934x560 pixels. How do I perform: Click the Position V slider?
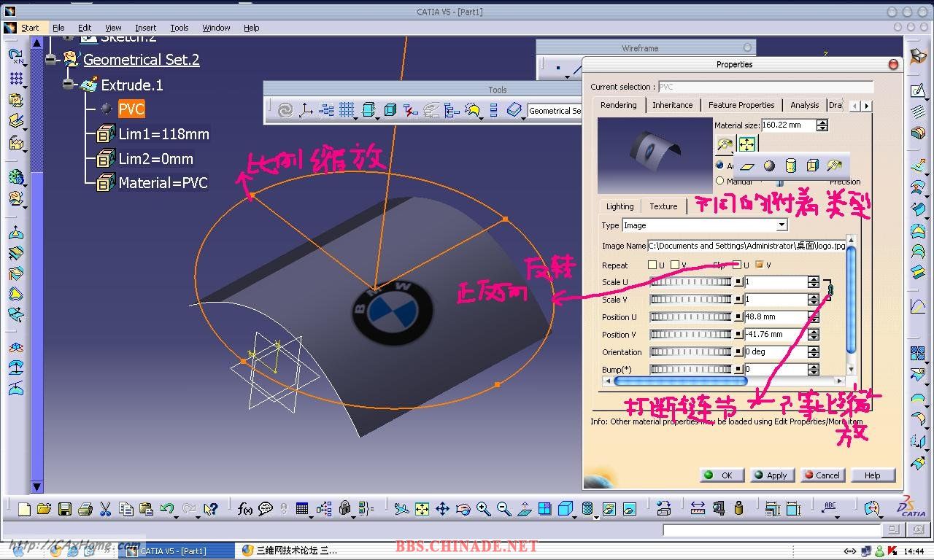(691, 334)
